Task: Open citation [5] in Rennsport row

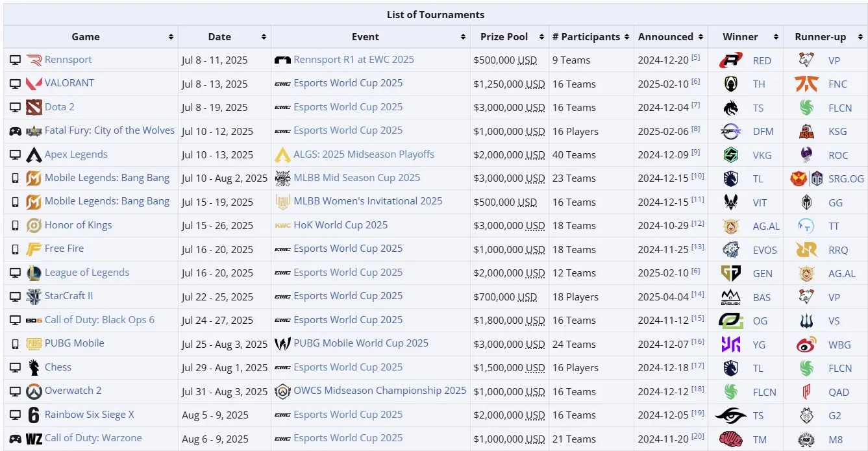Action: pos(695,58)
